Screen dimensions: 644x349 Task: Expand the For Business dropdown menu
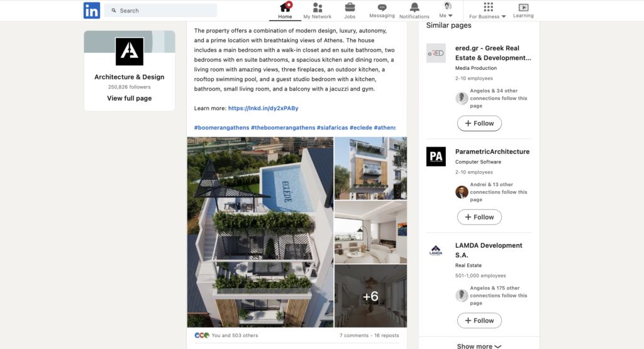point(487,11)
